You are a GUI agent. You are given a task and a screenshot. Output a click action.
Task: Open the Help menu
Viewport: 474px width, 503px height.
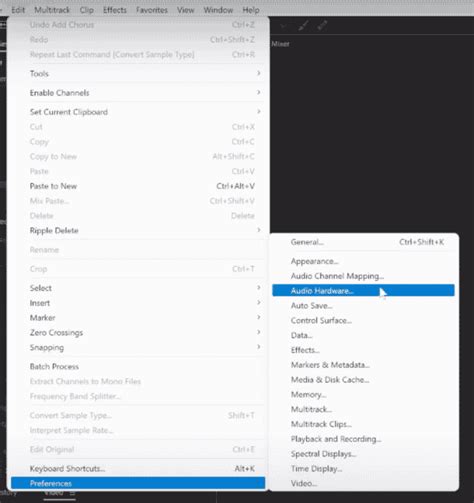[251, 10]
